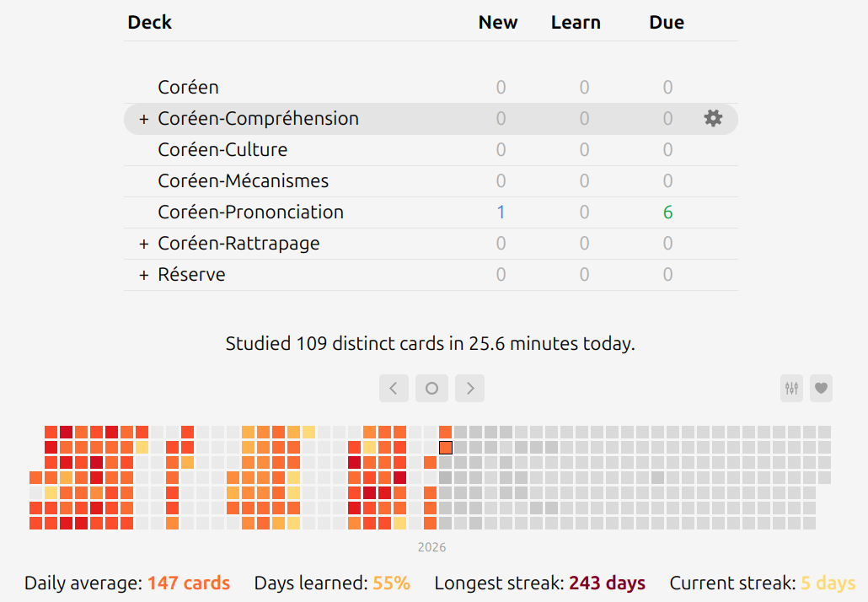This screenshot has height=602, width=868.
Task: Open options gear for Coréen-Compréhension deck
Action: tap(713, 118)
